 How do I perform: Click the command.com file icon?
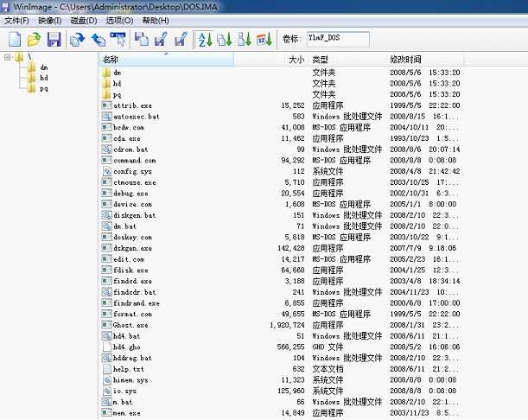tap(107, 160)
